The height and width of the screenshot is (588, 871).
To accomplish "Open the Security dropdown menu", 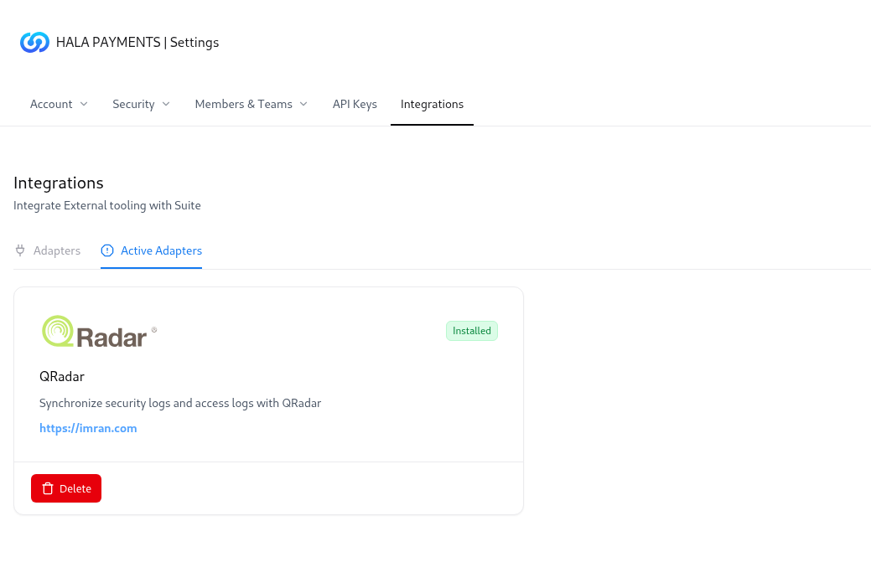I will click(141, 104).
